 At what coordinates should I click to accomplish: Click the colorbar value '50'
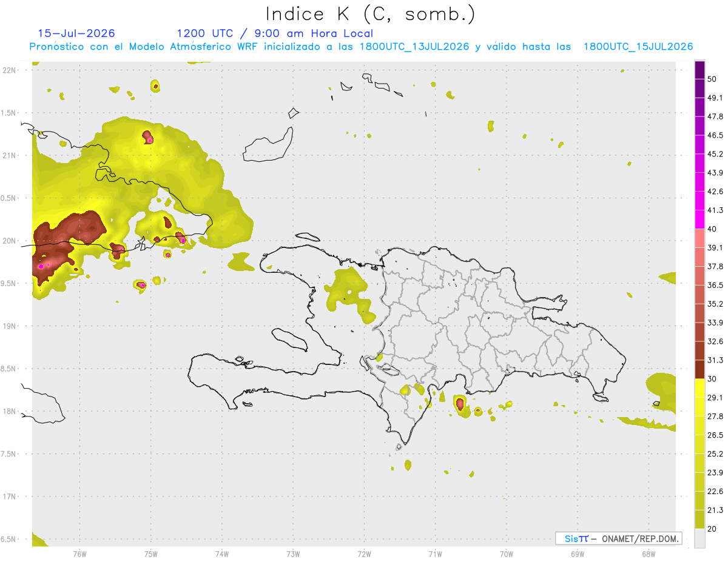coord(712,79)
